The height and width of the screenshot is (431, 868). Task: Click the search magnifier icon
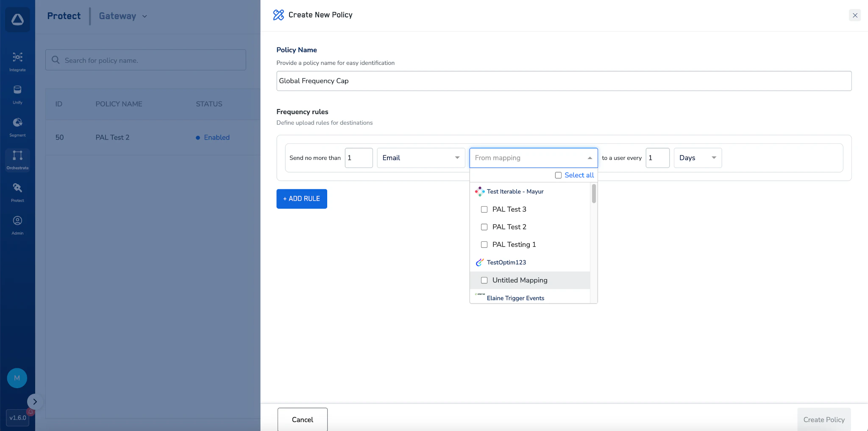(x=56, y=60)
